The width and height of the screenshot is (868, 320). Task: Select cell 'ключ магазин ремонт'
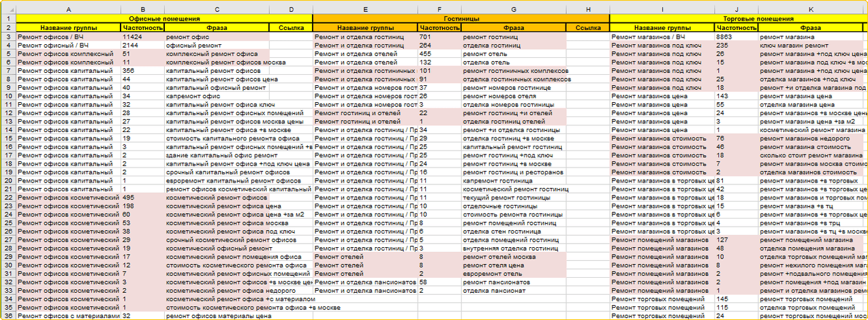point(811,45)
